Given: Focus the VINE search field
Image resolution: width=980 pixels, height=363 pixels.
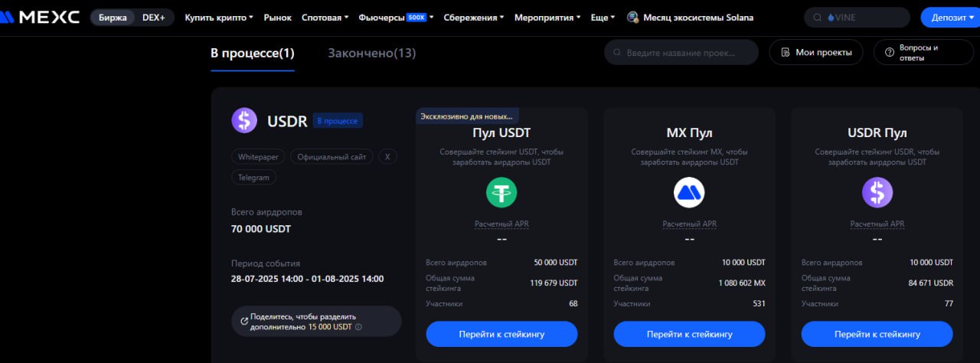Looking at the screenshot, I should (x=857, y=17).
